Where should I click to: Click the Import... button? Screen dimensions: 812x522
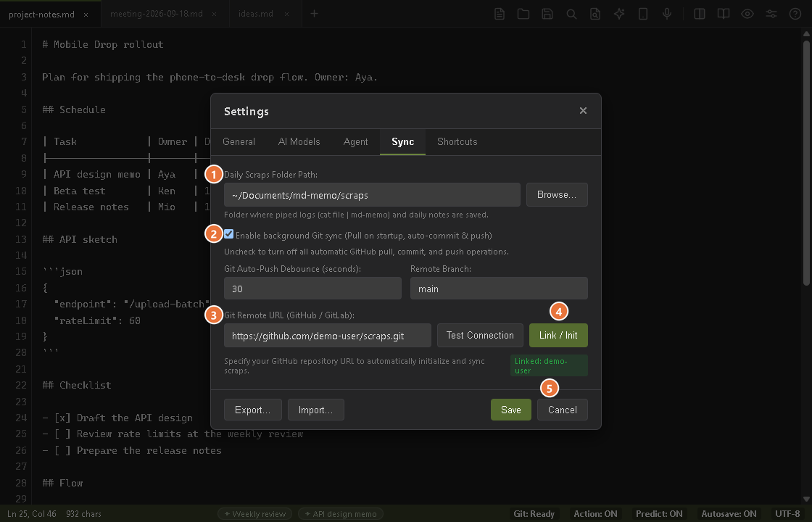pyautogui.click(x=316, y=410)
